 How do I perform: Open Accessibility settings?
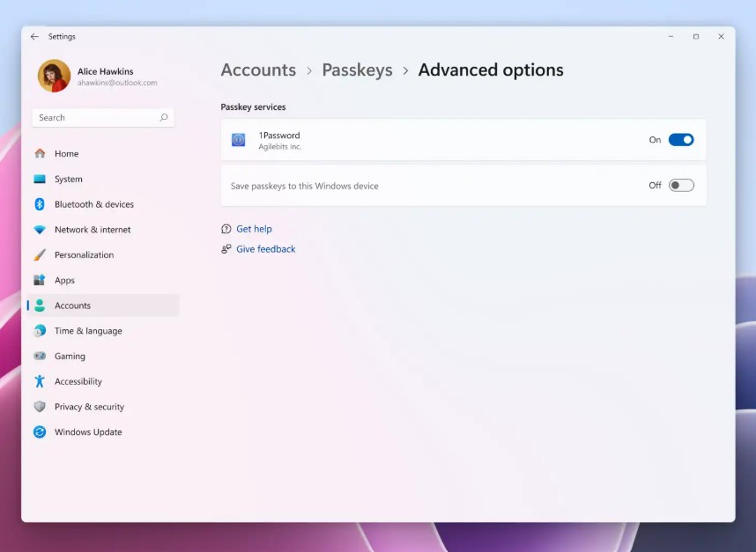click(40, 381)
